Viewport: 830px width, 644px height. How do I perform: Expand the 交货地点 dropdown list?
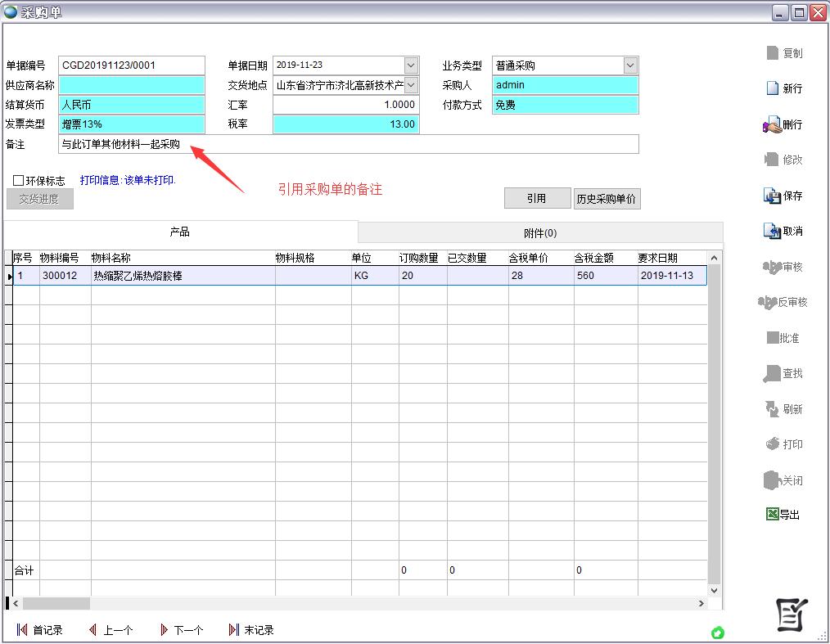tap(411, 85)
